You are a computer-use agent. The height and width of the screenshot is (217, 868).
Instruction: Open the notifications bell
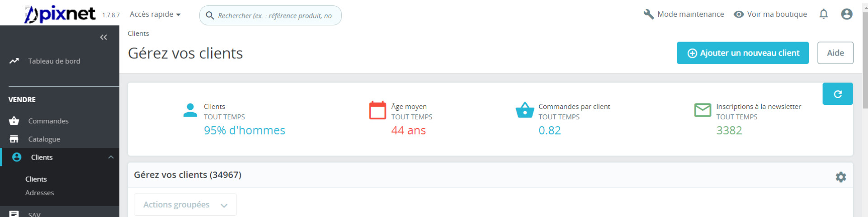[x=824, y=14]
